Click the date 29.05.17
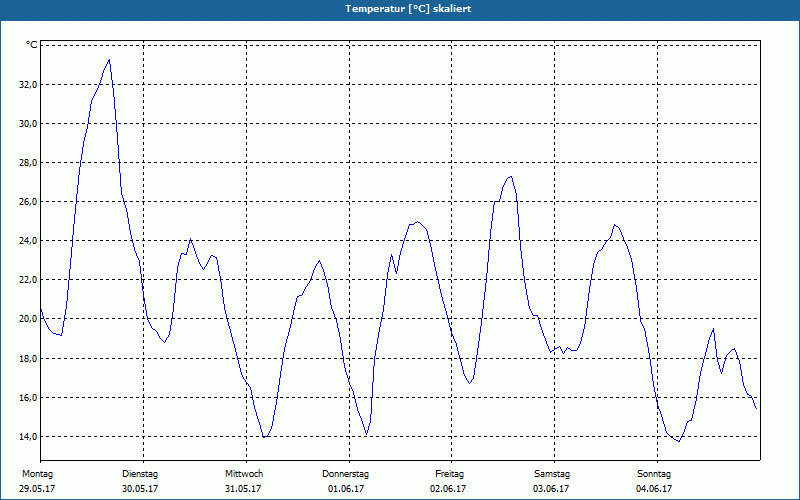800x500 pixels. point(37,489)
